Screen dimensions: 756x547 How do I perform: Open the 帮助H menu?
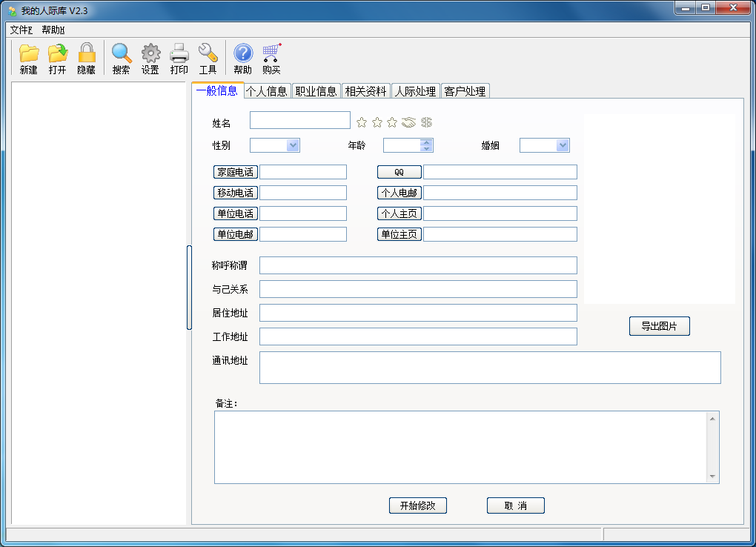click(x=53, y=30)
